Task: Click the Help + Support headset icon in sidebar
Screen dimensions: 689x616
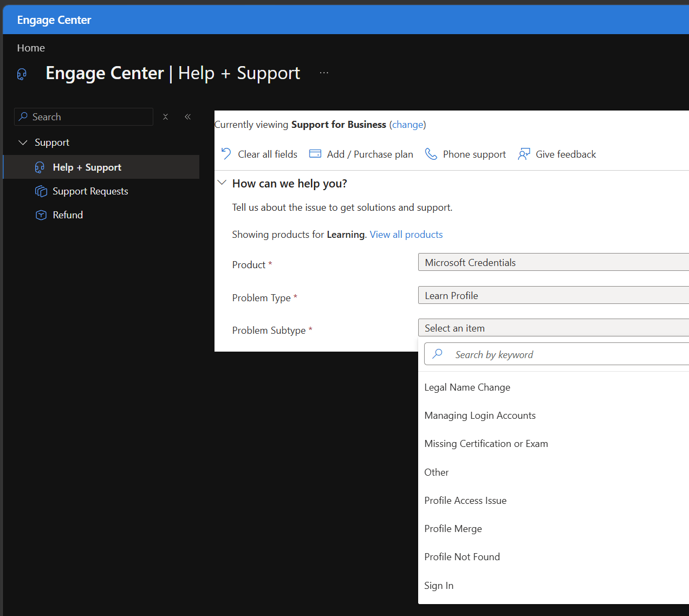Action: pos(40,167)
